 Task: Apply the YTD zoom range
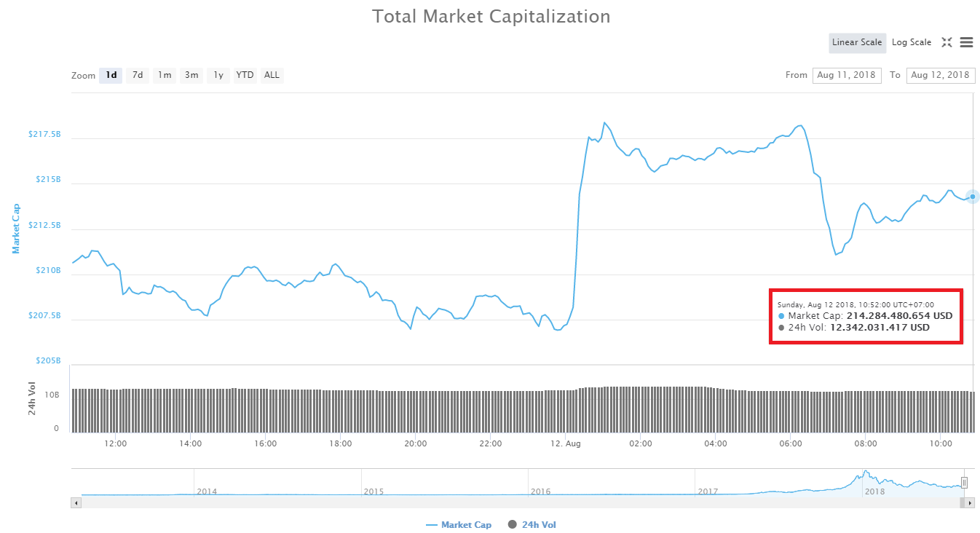[245, 75]
